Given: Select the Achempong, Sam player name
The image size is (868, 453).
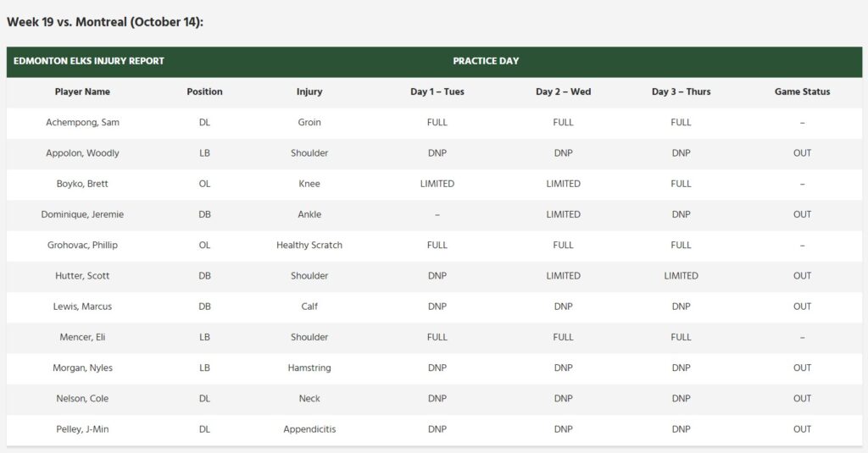Looking at the screenshot, I should click(82, 122).
